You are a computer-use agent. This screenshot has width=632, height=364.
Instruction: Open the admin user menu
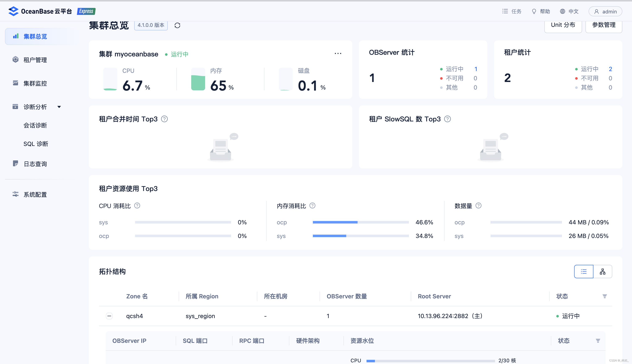605,12
